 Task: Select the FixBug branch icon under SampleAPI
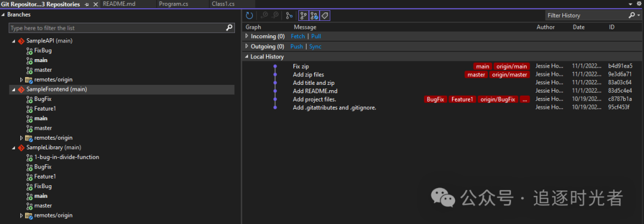click(x=30, y=51)
